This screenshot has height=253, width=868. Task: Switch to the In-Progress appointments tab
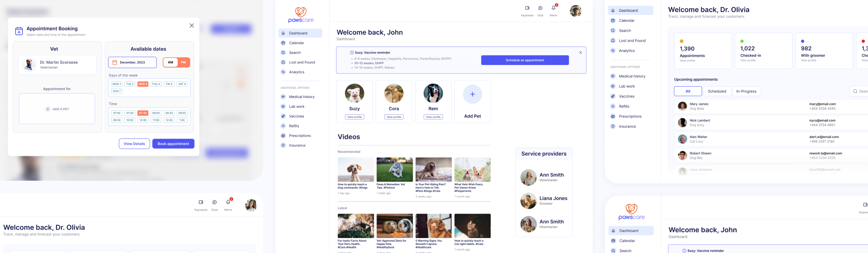pyautogui.click(x=746, y=91)
